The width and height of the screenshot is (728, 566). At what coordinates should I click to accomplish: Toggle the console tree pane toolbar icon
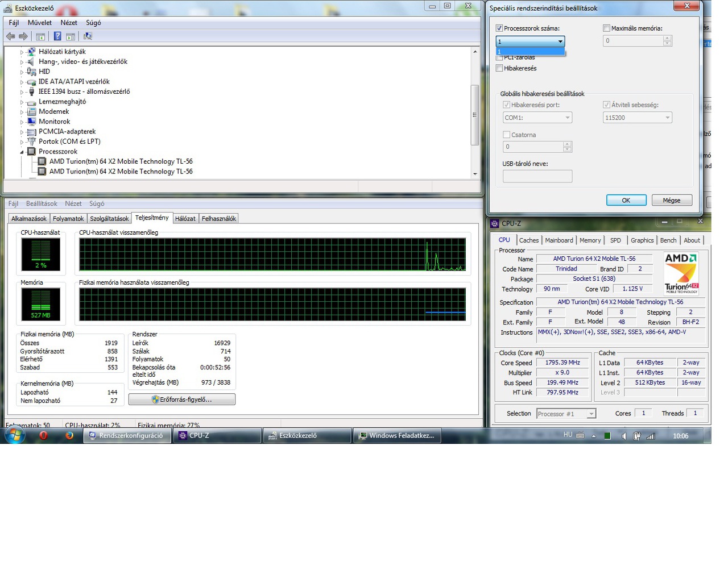click(40, 36)
